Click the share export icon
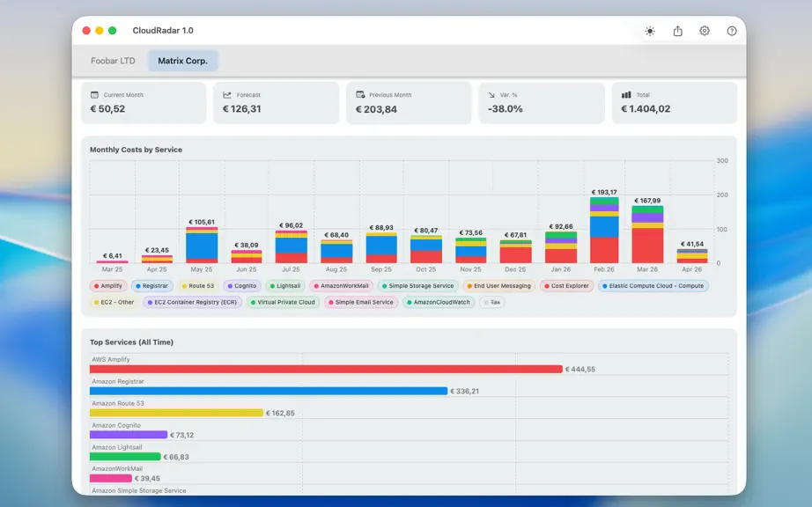 (x=677, y=31)
